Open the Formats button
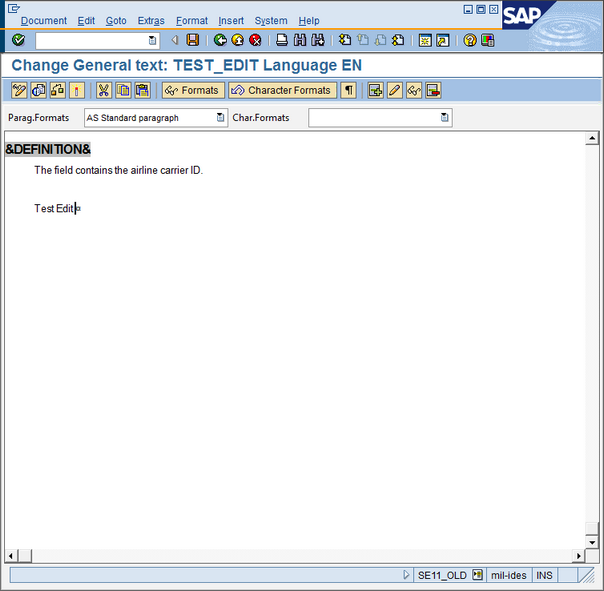Viewport: 604px width, 591px height. pos(193,91)
